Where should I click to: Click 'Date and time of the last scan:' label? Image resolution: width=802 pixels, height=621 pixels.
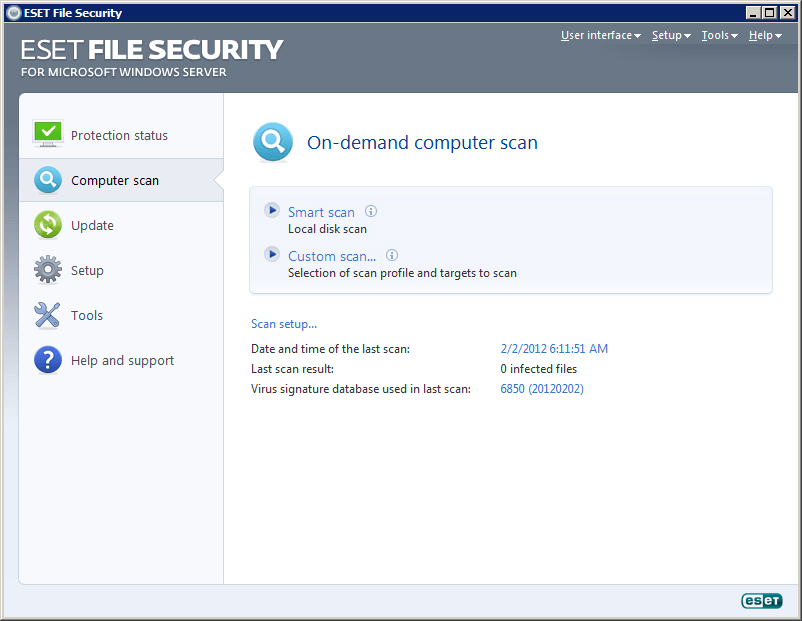330,349
